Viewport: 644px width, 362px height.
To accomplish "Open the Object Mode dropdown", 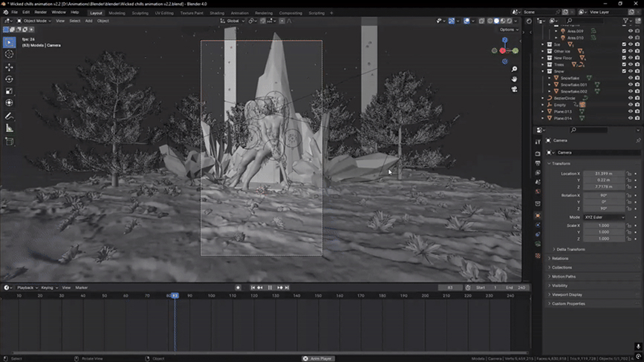I will coord(33,21).
